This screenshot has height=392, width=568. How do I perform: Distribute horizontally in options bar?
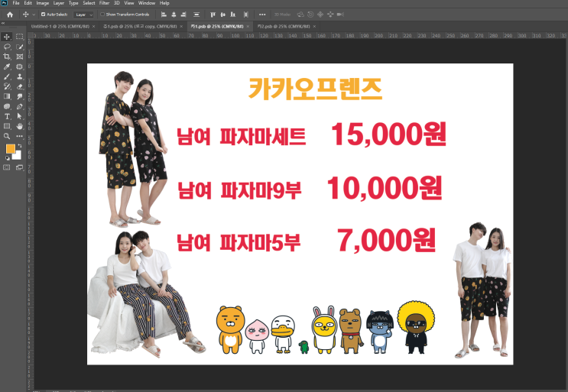pyautogui.click(x=246, y=15)
